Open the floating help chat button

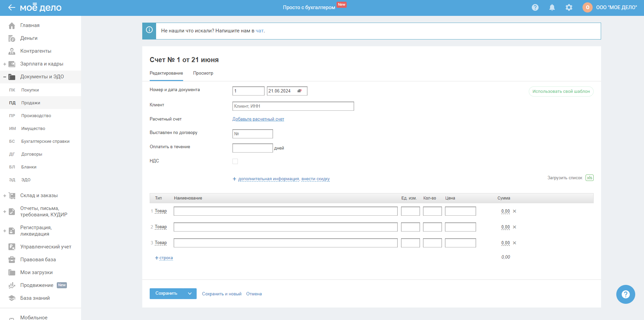point(625,294)
